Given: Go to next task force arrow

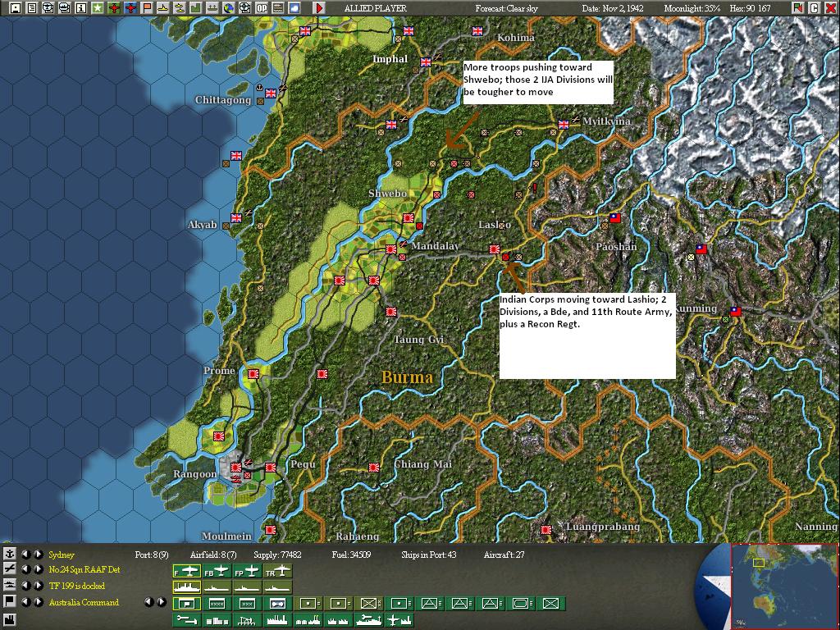Looking at the screenshot, I should [38, 586].
